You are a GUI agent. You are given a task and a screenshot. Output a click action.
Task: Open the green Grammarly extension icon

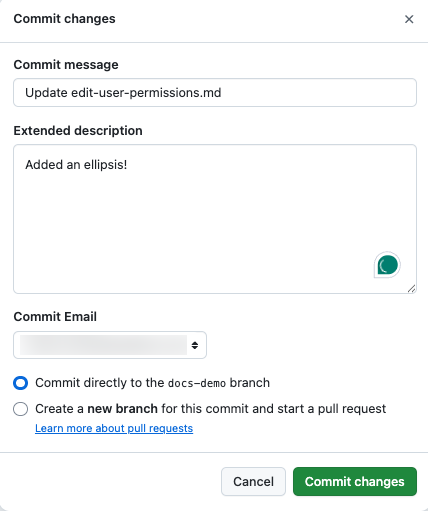point(387,265)
